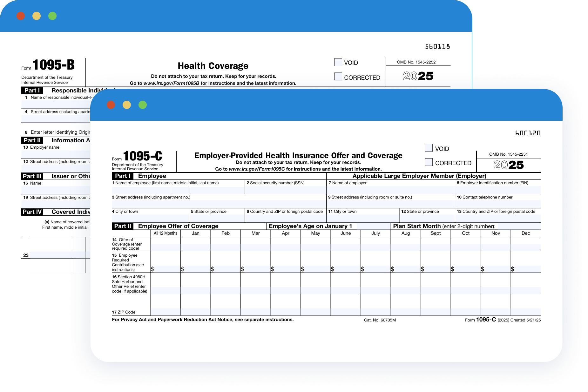
Task: Click Employer name field label on 1095-B
Action: click(45, 147)
